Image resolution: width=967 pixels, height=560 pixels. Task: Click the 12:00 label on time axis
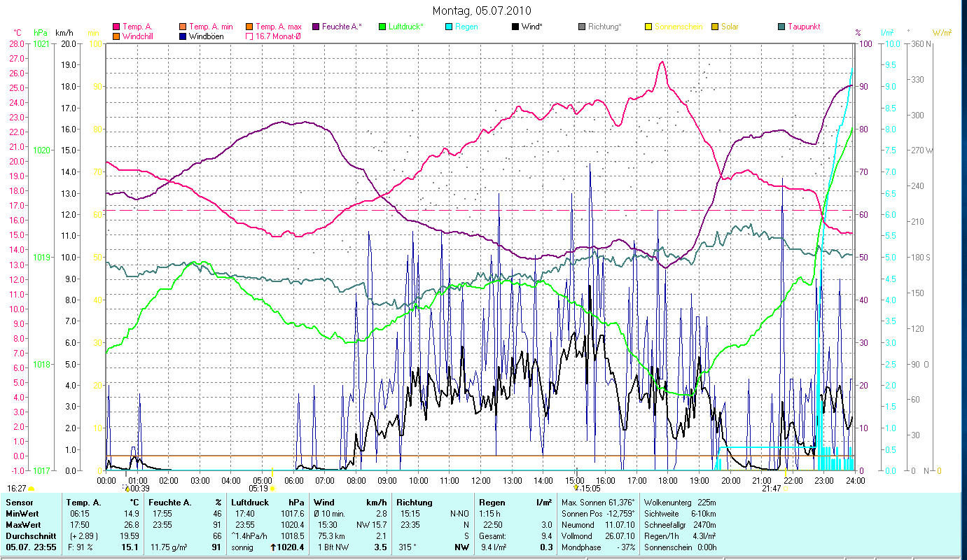[481, 480]
